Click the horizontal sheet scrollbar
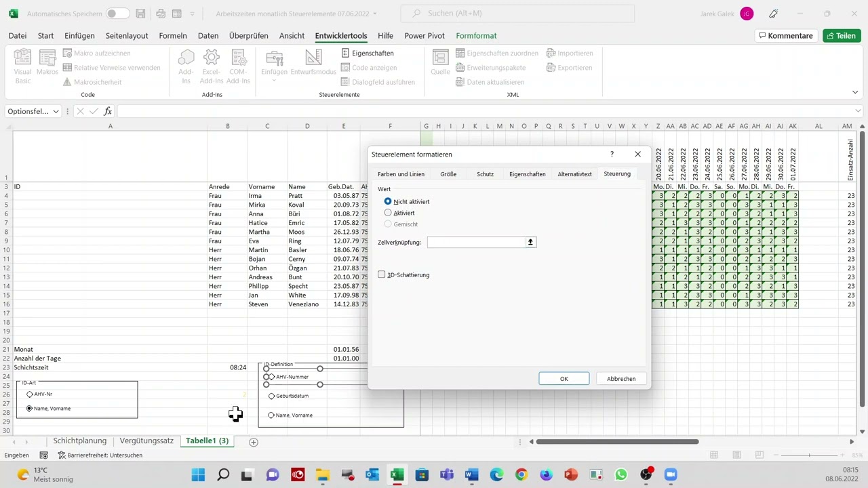868x488 pixels. pyautogui.click(x=617, y=442)
